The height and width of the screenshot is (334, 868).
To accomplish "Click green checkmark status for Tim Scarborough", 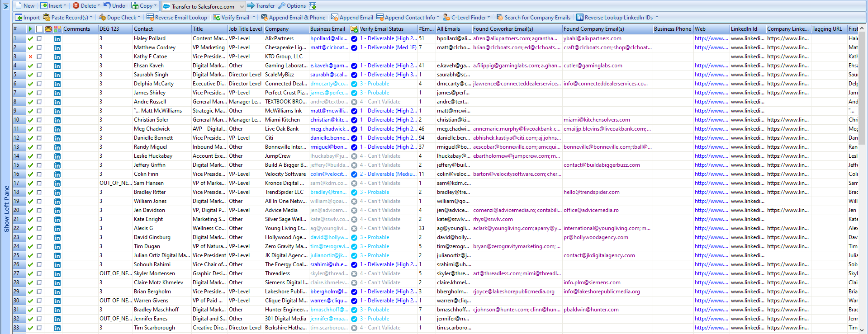I will [x=30, y=328].
